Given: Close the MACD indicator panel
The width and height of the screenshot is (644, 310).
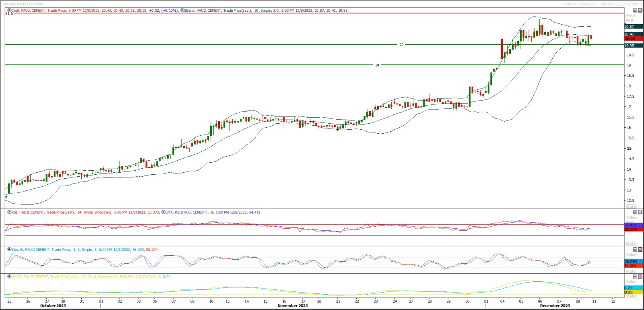Looking at the screenshot, I should 640,277.
